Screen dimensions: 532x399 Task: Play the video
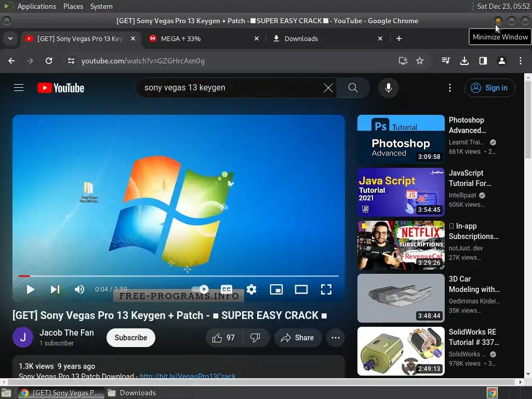point(31,289)
